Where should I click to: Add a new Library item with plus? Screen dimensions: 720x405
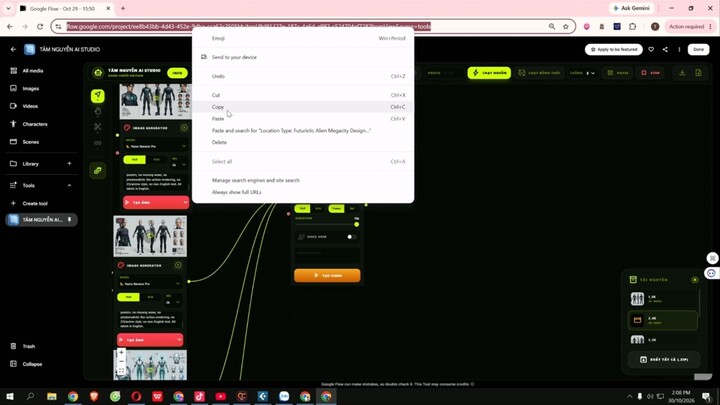click(69, 163)
